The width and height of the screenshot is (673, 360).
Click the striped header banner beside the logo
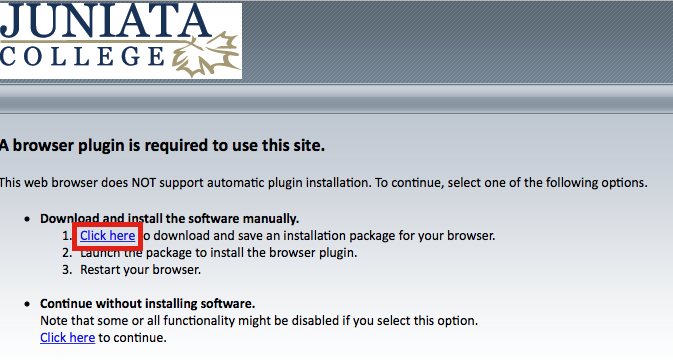coord(457,42)
